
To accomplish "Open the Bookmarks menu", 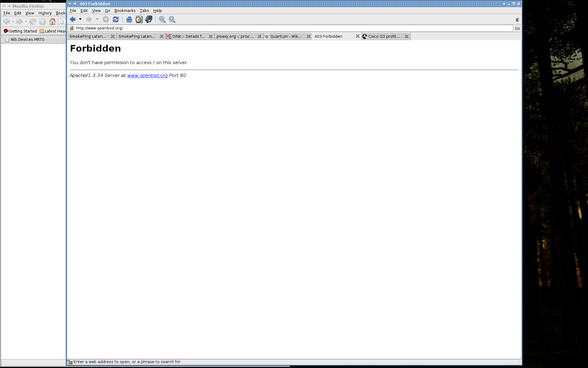I will 125,11.
